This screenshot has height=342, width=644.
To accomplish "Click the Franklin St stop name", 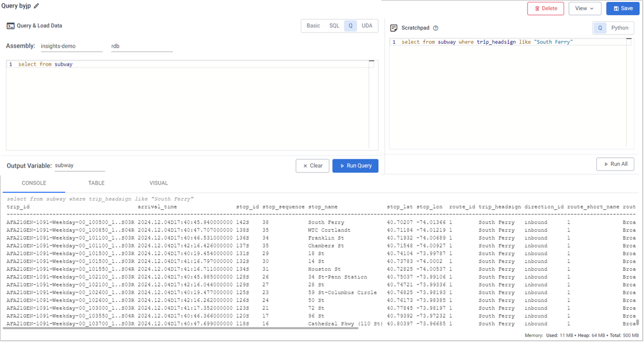I will (326, 238).
